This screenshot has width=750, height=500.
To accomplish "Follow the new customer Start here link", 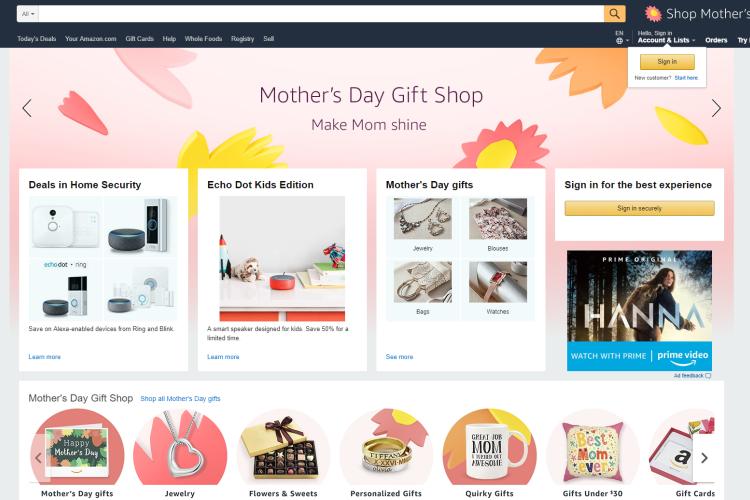I will coord(686,78).
